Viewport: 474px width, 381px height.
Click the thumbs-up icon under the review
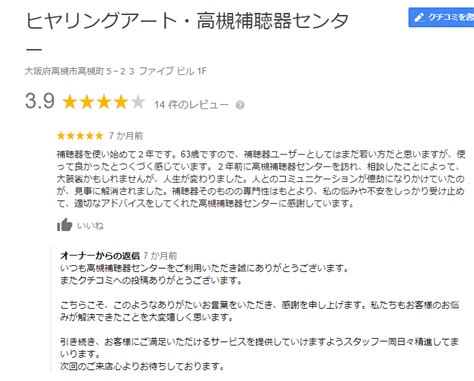[64, 225]
